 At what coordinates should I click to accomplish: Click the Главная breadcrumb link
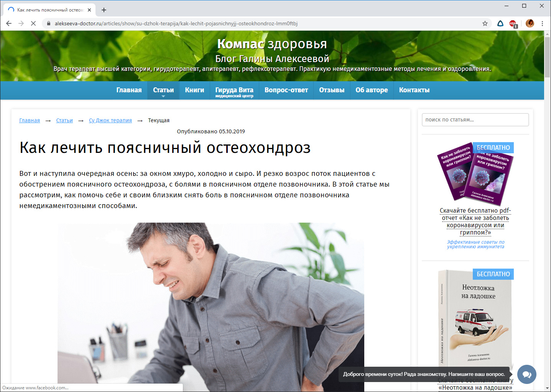(x=30, y=120)
